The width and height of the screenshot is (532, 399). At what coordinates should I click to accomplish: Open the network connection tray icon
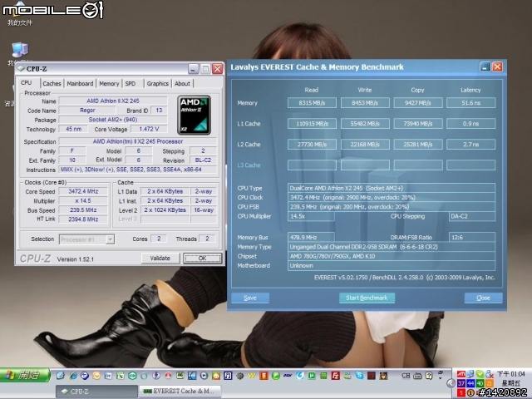[470, 374]
